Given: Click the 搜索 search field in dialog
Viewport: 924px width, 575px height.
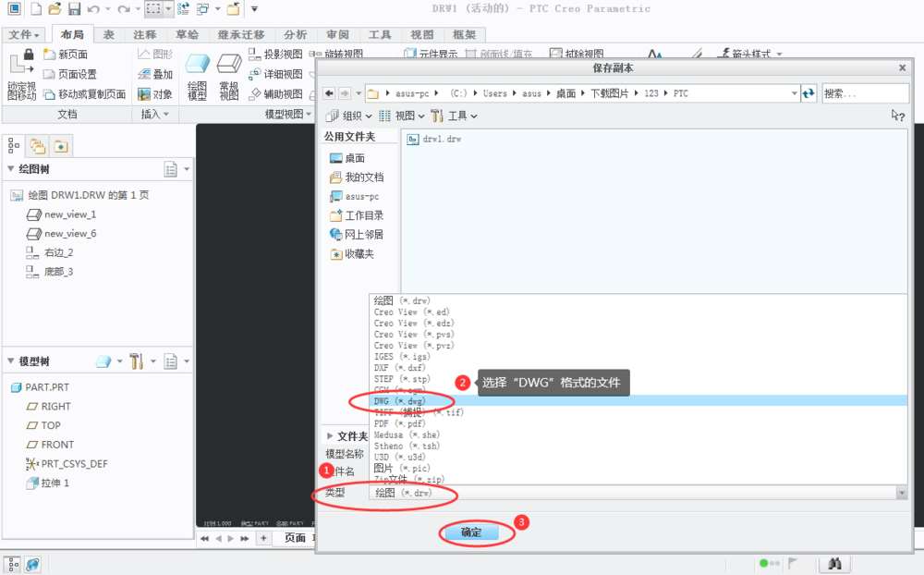Looking at the screenshot, I should pos(864,93).
